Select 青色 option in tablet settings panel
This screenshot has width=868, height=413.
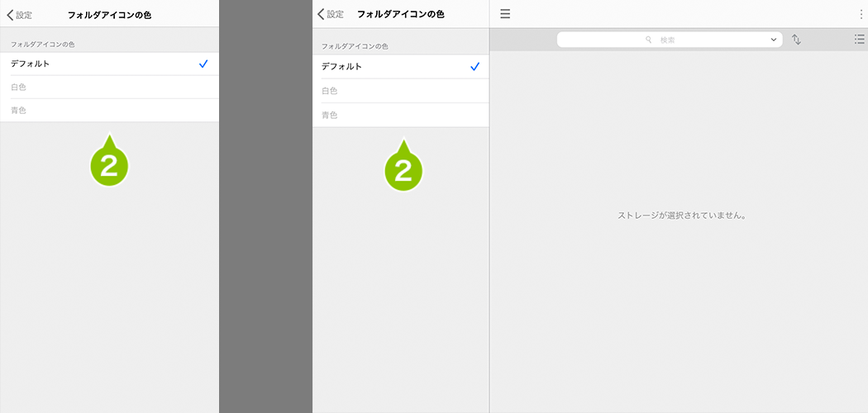pos(401,115)
